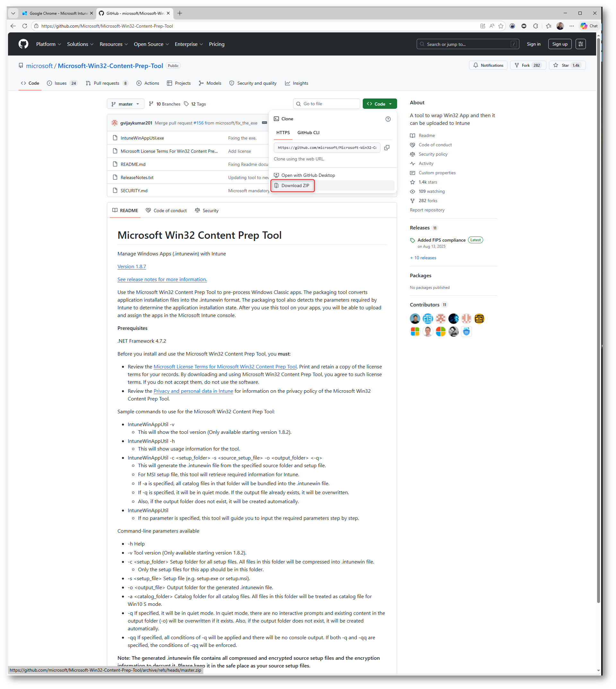Open the browser extensions puzzle icon
Viewport: 616px width, 689px height.
pyautogui.click(x=535, y=26)
